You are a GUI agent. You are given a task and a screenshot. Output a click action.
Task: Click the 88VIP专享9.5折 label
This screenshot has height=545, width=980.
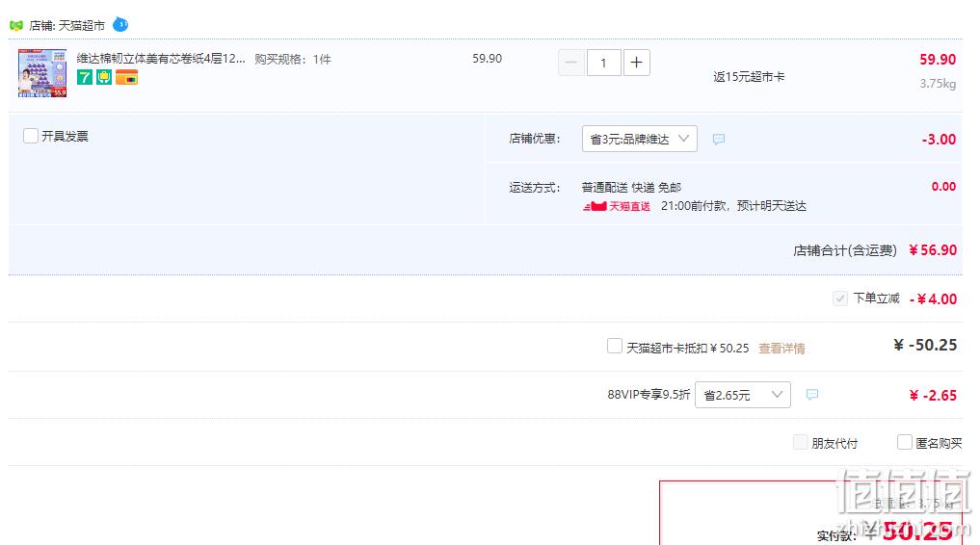[649, 395]
